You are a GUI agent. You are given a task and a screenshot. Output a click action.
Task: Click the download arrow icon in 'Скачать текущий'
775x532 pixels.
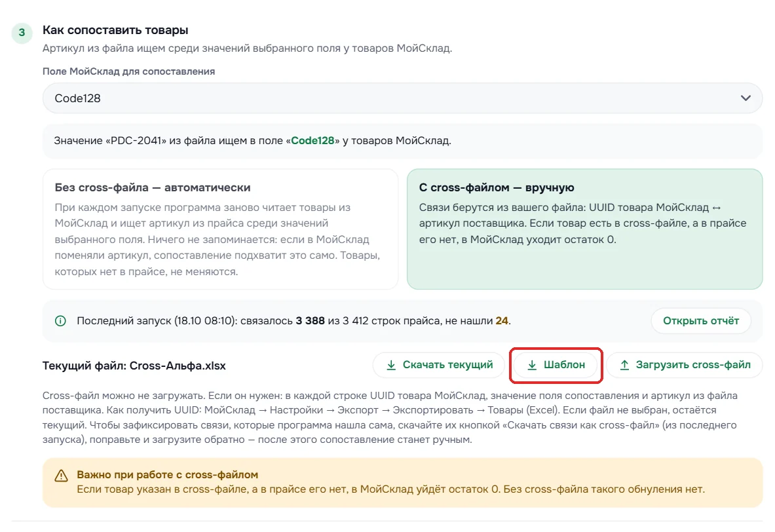tap(391, 365)
